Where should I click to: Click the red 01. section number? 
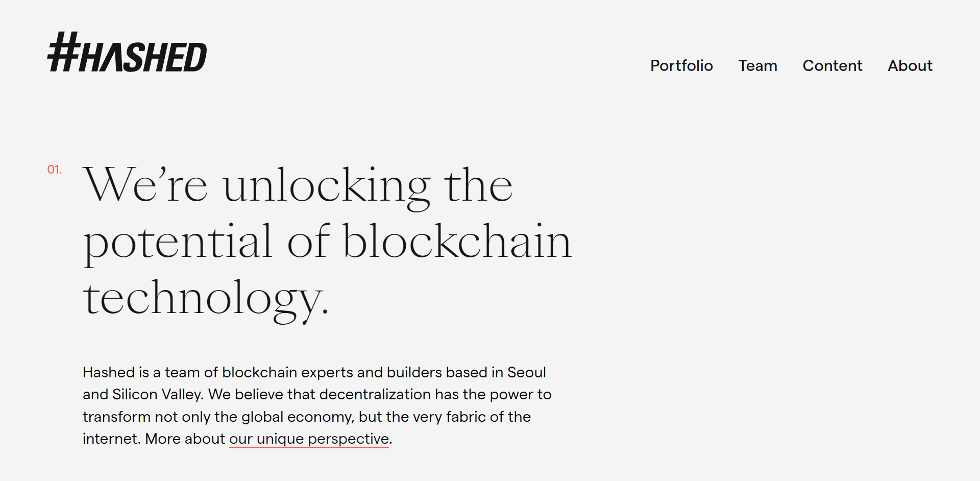pos(55,170)
